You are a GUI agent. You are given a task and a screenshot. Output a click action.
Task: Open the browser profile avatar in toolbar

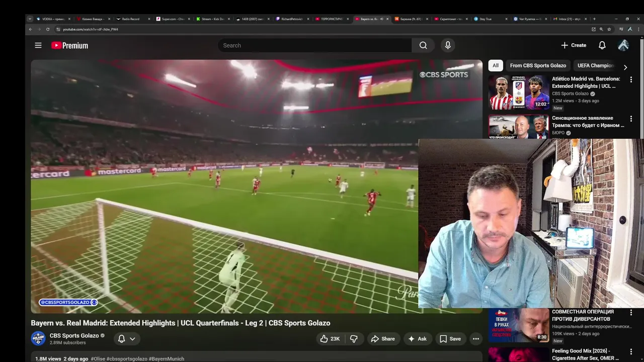click(629, 29)
